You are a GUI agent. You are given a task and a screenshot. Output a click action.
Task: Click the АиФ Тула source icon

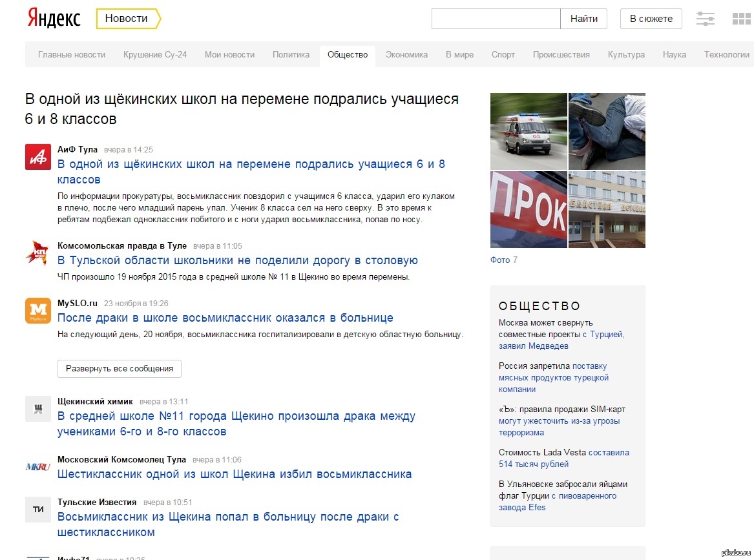tap(38, 157)
